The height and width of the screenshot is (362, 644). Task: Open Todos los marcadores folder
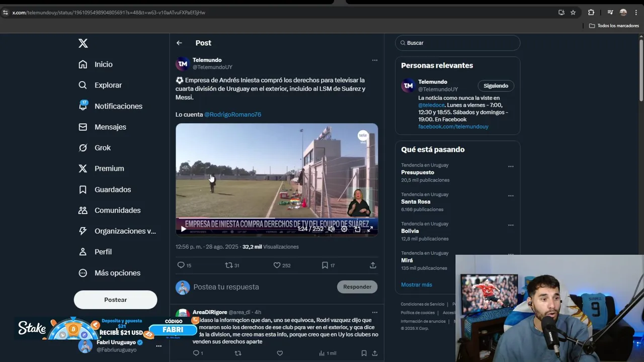(614, 26)
